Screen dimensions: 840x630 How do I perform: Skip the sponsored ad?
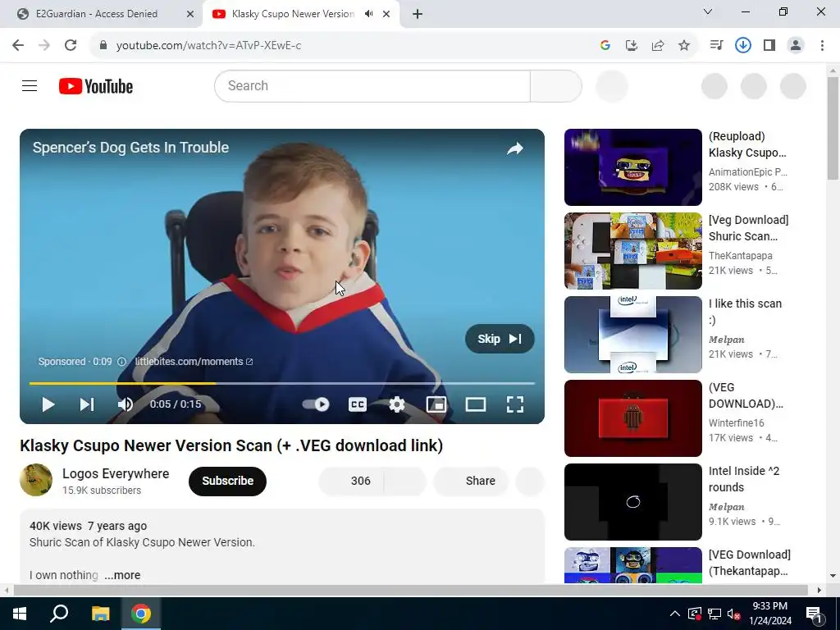pos(500,339)
